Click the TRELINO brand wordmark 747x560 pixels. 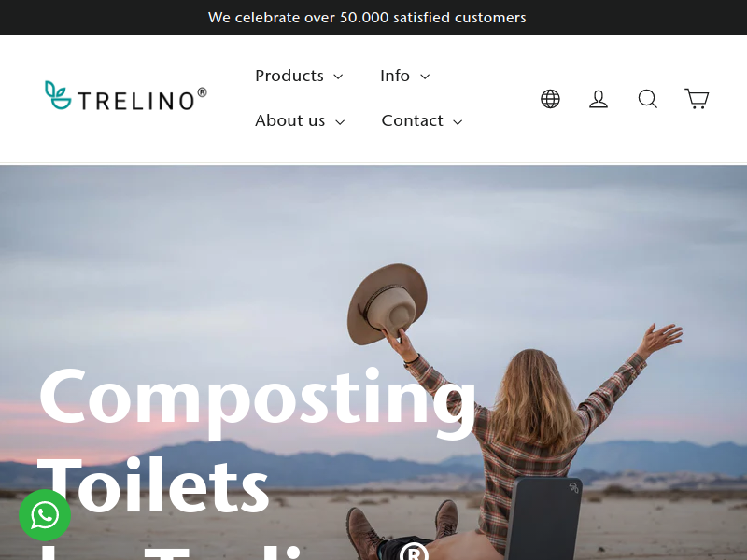[136, 101]
